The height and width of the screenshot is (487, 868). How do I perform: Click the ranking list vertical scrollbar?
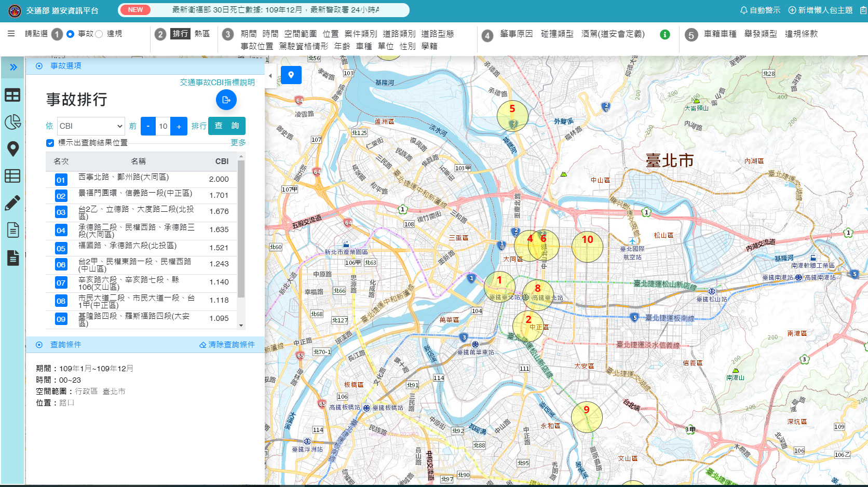coord(241,228)
